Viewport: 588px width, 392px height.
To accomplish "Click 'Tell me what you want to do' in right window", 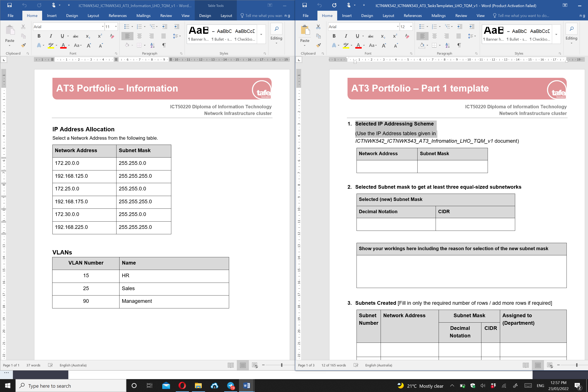I will pos(523,15).
